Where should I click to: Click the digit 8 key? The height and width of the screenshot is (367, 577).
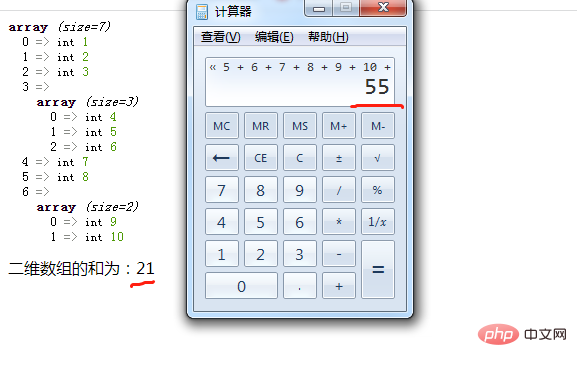point(261,190)
